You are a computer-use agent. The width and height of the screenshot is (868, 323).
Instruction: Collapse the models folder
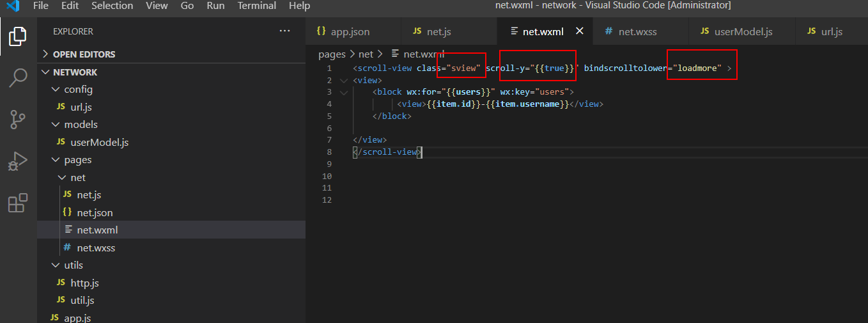tap(171, 125)
